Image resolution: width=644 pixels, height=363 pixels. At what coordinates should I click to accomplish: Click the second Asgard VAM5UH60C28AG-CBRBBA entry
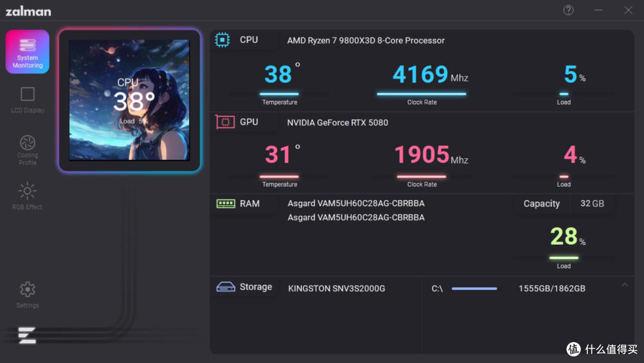click(x=356, y=217)
